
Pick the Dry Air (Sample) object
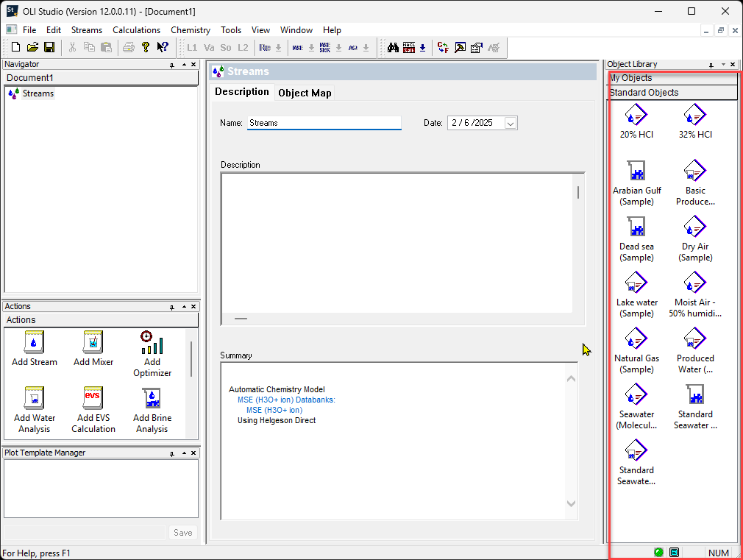(695, 239)
